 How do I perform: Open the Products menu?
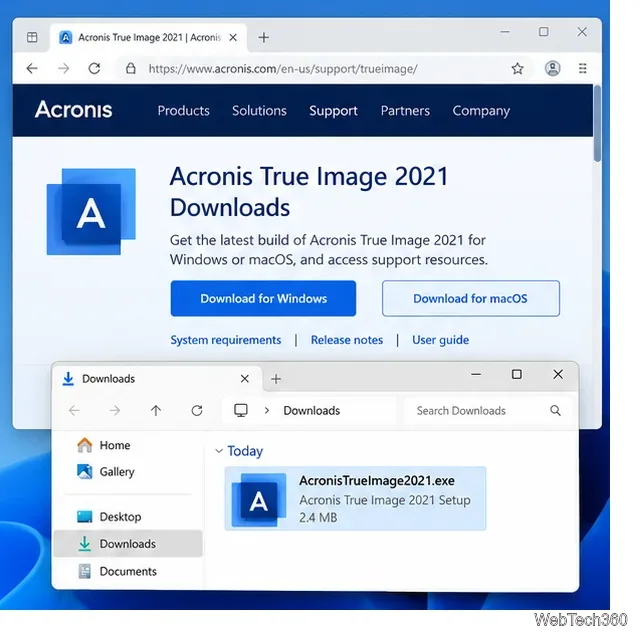click(x=183, y=111)
